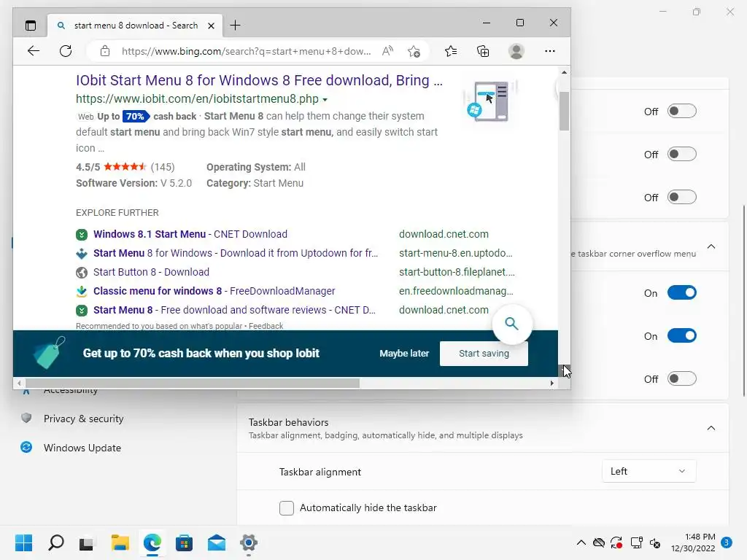Open taskbar Search icon
This screenshot has height=560, width=747.
pyautogui.click(x=56, y=542)
